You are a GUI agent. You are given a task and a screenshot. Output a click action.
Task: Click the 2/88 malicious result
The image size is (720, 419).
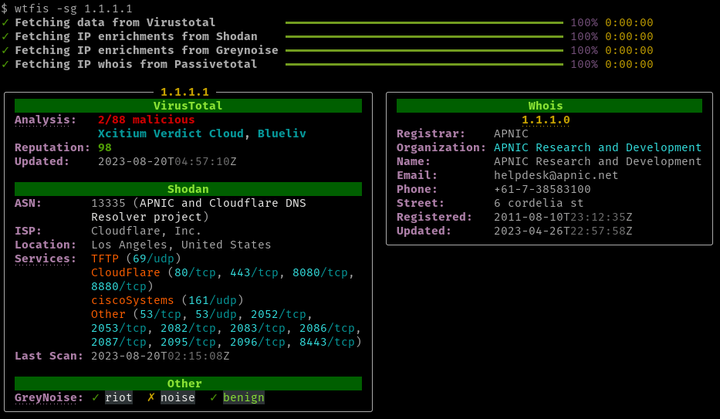pyautogui.click(x=146, y=120)
